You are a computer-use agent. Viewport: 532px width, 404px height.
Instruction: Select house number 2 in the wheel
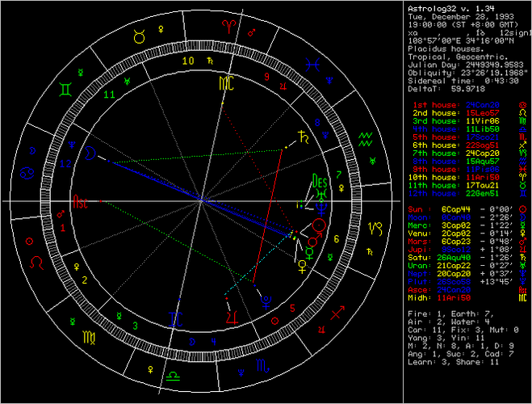(x=85, y=280)
